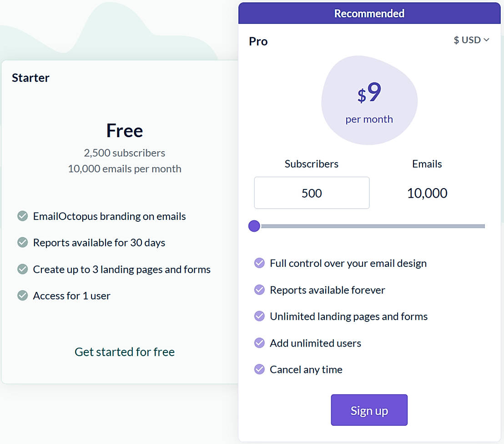
Task: Click Get started for free link
Action: pyautogui.click(x=125, y=352)
